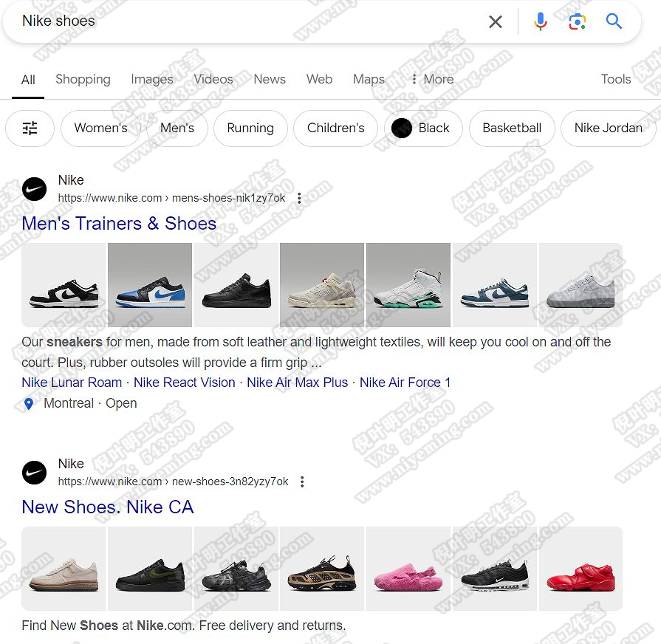This screenshot has width=661, height=644.
Task: Click the Nike logo of New Shoes result
Action: 34,473
